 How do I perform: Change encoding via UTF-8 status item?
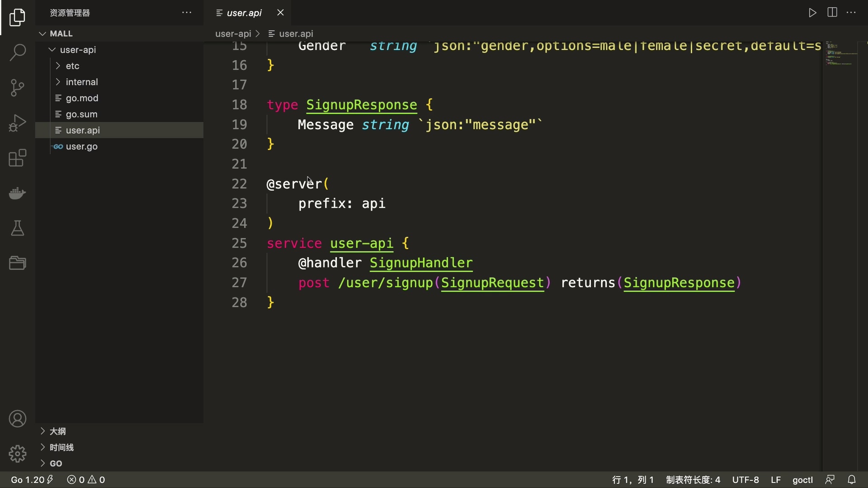pyautogui.click(x=745, y=480)
